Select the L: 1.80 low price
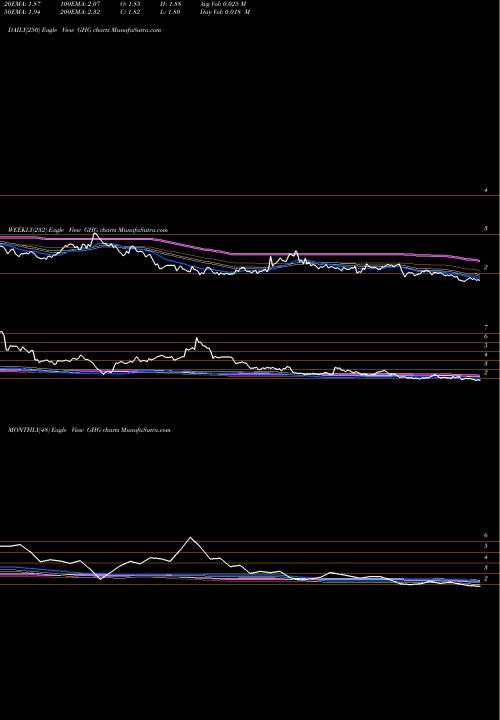Image resolution: width=500 pixels, height=720 pixels. (x=170, y=12)
